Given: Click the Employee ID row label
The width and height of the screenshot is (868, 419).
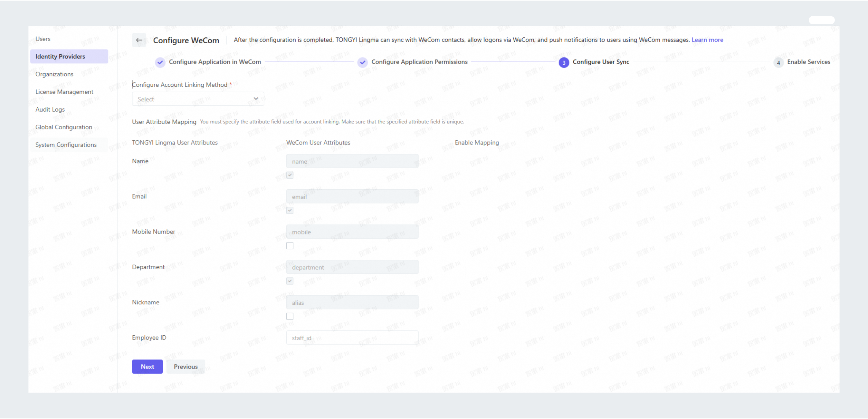Looking at the screenshot, I should coord(149,338).
